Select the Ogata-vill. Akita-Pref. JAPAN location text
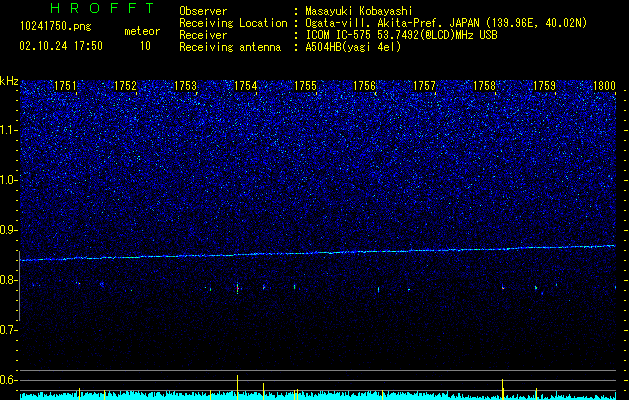Image resolution: width=629 pixels, height=400 pixels. (x=446, y=23)
